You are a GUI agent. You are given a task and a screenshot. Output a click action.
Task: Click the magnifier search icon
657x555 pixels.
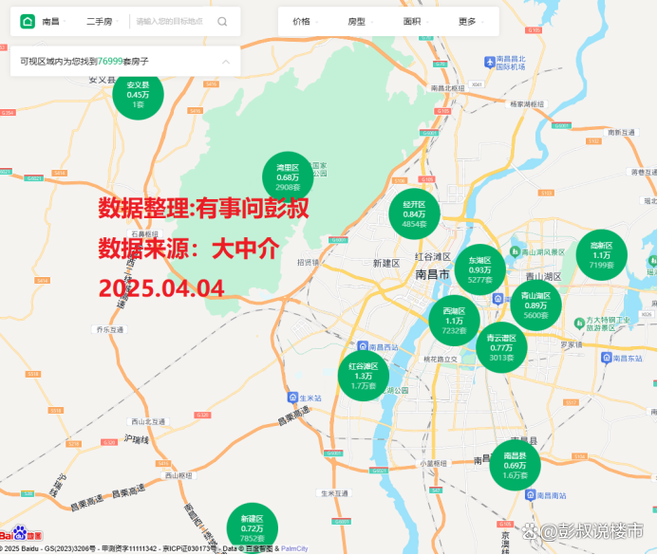point(222,21)
